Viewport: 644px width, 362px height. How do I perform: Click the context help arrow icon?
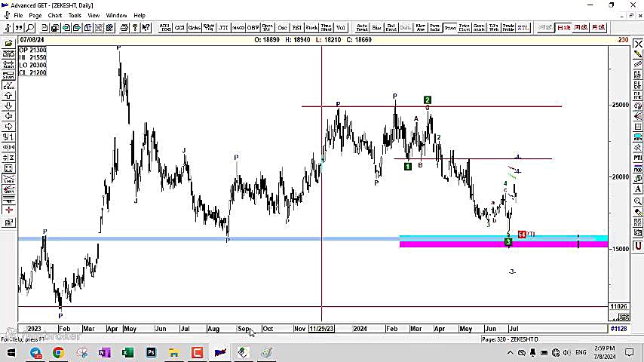[x=145, y=28]
